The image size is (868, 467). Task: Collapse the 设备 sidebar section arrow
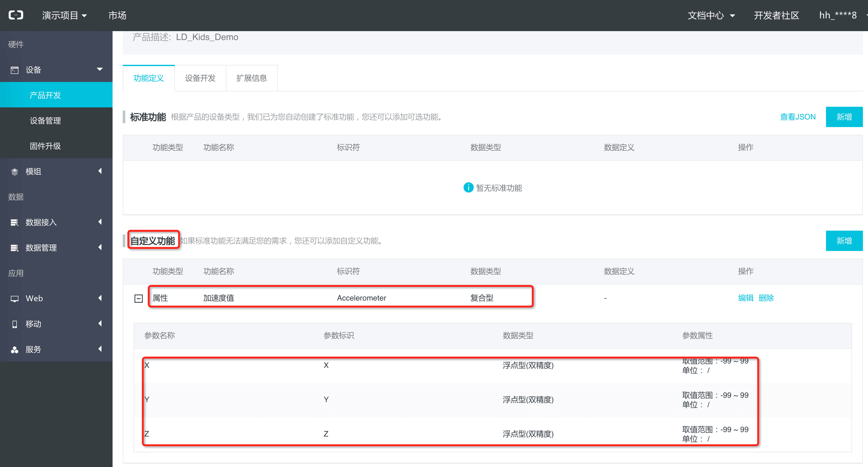pos(100,69)
